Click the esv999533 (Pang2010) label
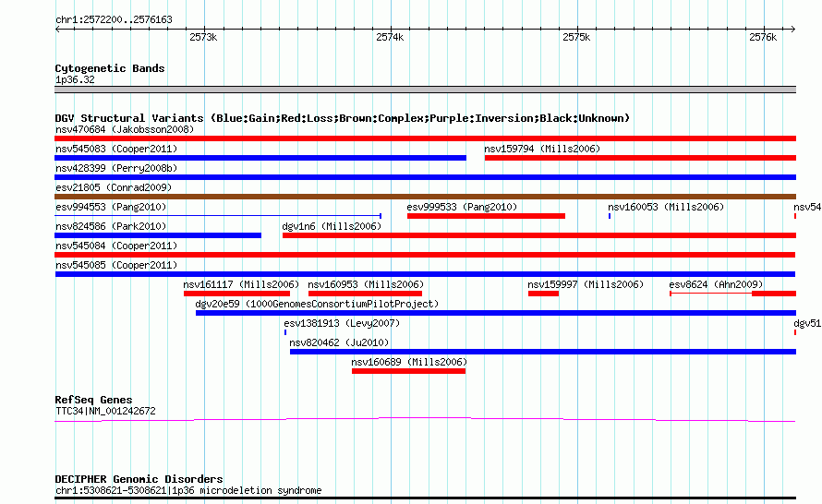This screenshot has height=504, width=822. (x=462, y=207)
